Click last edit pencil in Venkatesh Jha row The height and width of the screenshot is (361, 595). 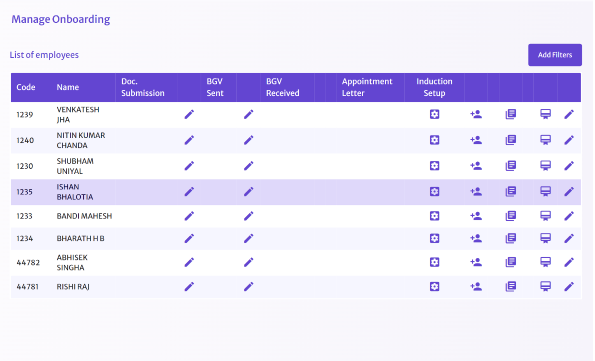(x=569, y=114)
